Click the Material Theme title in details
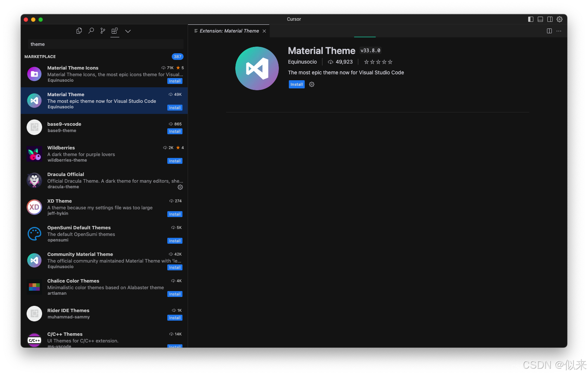The height and width of the screenshot is (375, 588). pyautogui.click(x=322, y=51)
